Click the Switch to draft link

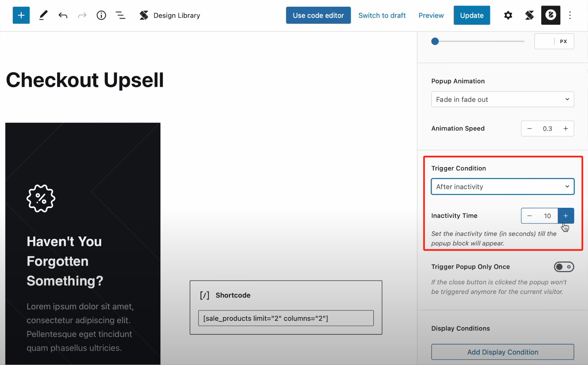(382, 15)
